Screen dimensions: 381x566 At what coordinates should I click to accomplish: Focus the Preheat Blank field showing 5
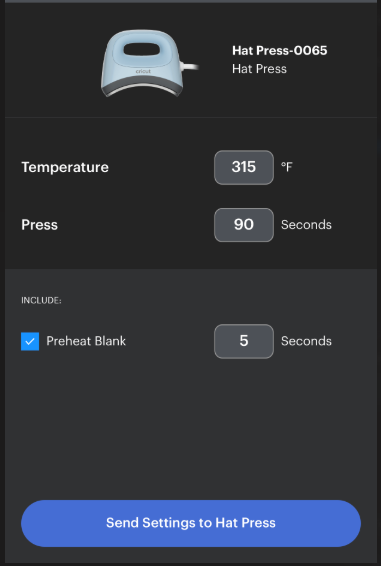click(x=244, y=341)
